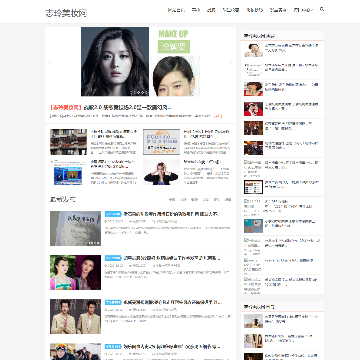The height and width of the screenshot is (360, 360).
Task: Open the featured headline with the red 志玲美妆网 tag
Action: click(x=111, y=107)
